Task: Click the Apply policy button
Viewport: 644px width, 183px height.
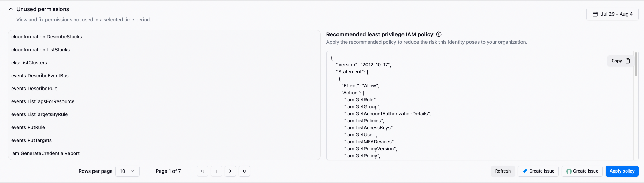Action: (622, 171)
